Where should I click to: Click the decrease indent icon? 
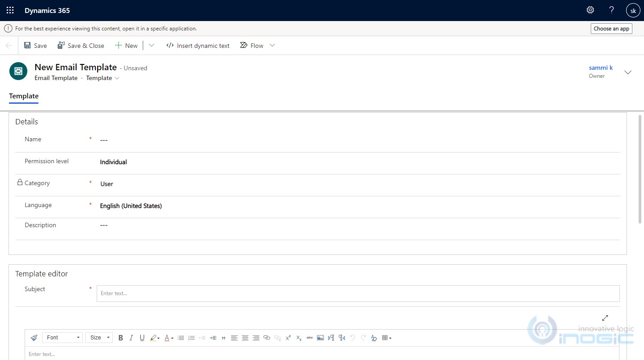pos(202,338)
